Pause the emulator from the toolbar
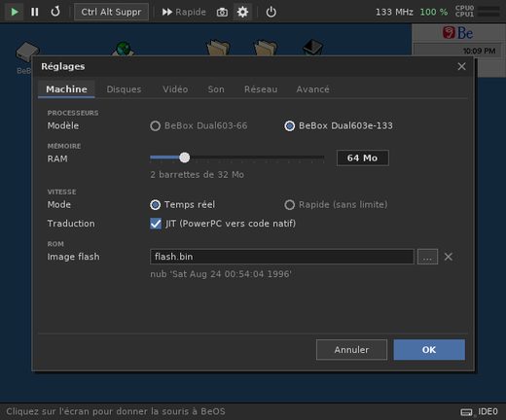The height and width of the screenshot is (420, 506). coord(34,12)
